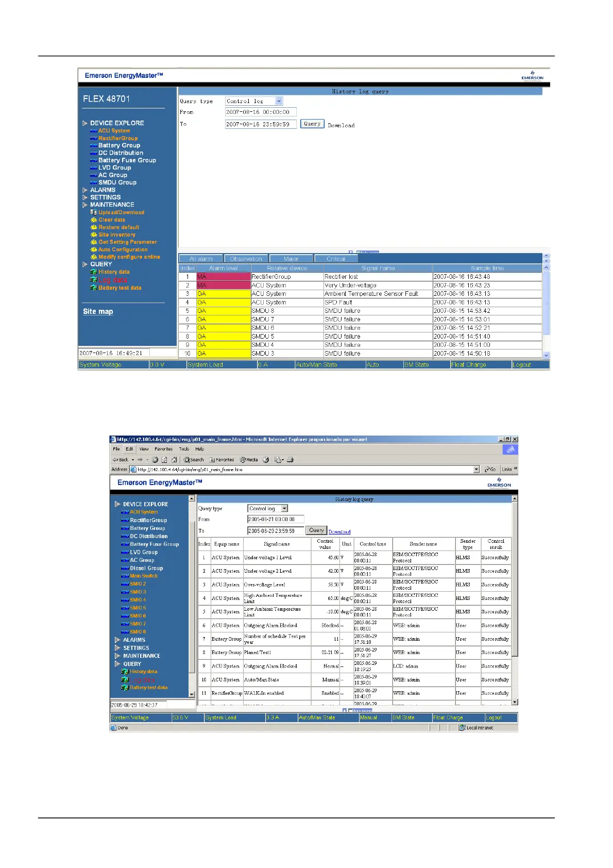This screenshot has height=868, width=613.
Task: Click the Clear data gear icon
Action: click(x=94, y=220)
